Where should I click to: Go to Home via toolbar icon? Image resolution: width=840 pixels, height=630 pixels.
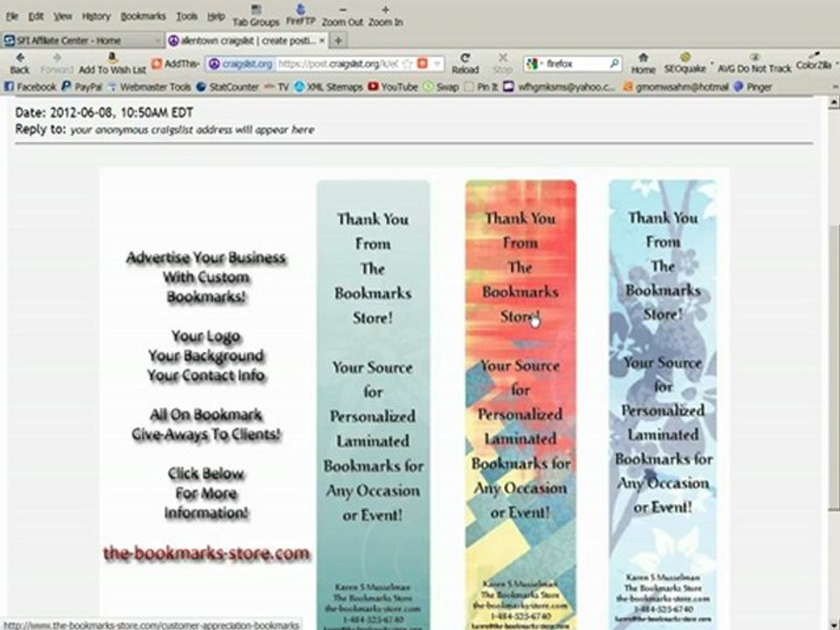[x=643, y=58]
